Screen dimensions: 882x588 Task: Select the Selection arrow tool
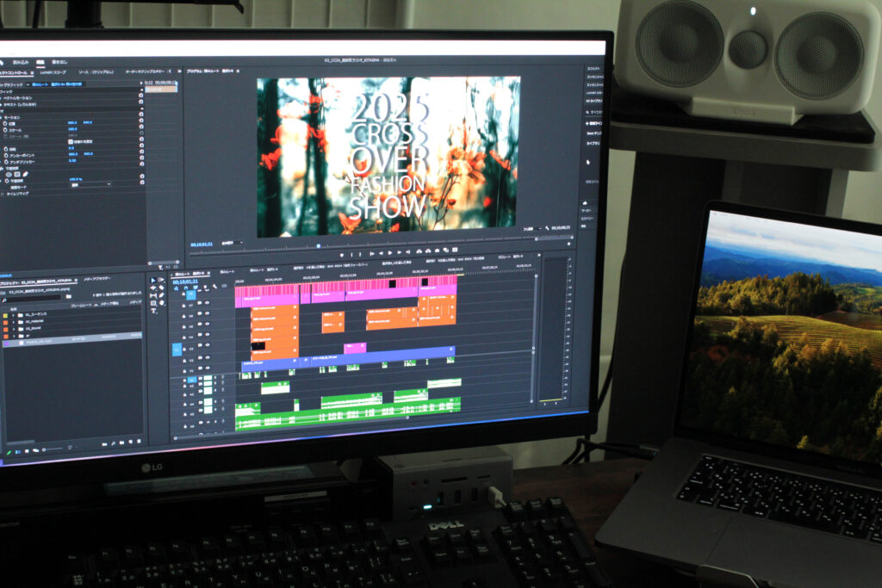pyautogui.click(x=153, y=281)
